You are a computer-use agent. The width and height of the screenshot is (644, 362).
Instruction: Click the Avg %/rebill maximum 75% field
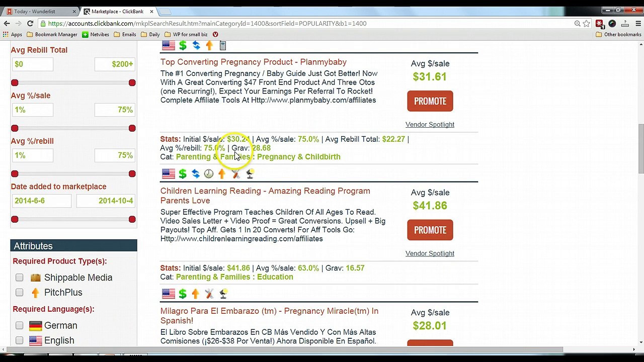point(115,155)
